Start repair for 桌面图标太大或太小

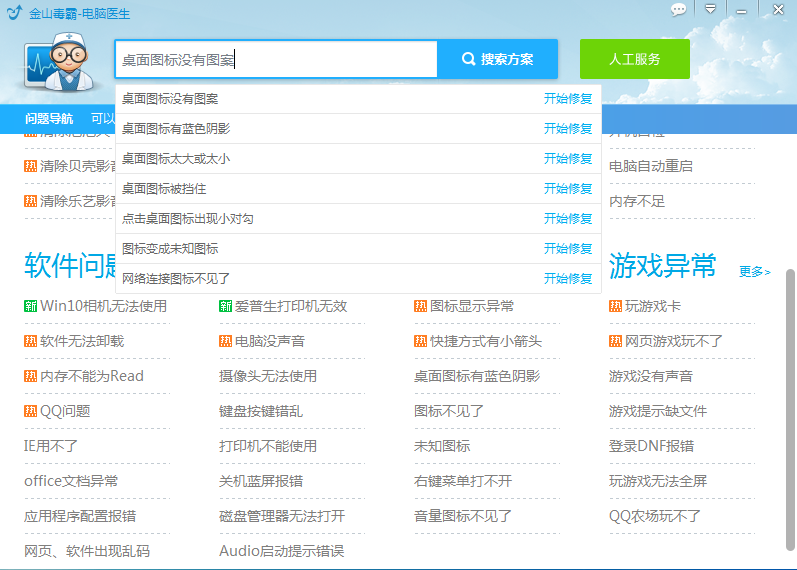tap(568, 159)
